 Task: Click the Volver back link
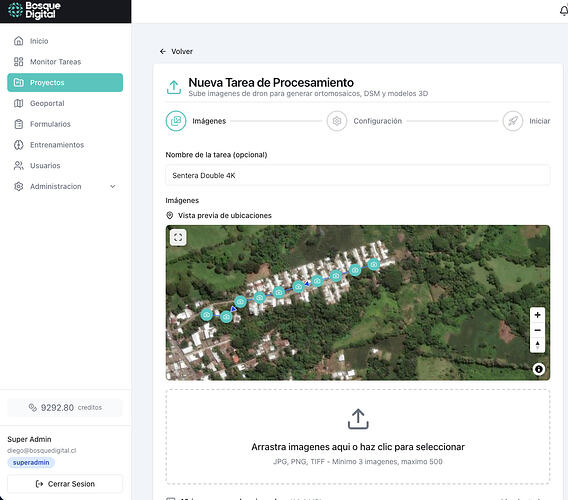pos(176,51)
